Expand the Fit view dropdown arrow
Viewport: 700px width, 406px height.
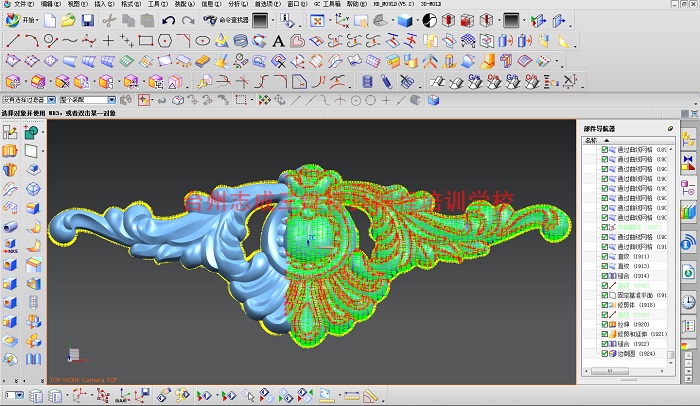(329, 21)
